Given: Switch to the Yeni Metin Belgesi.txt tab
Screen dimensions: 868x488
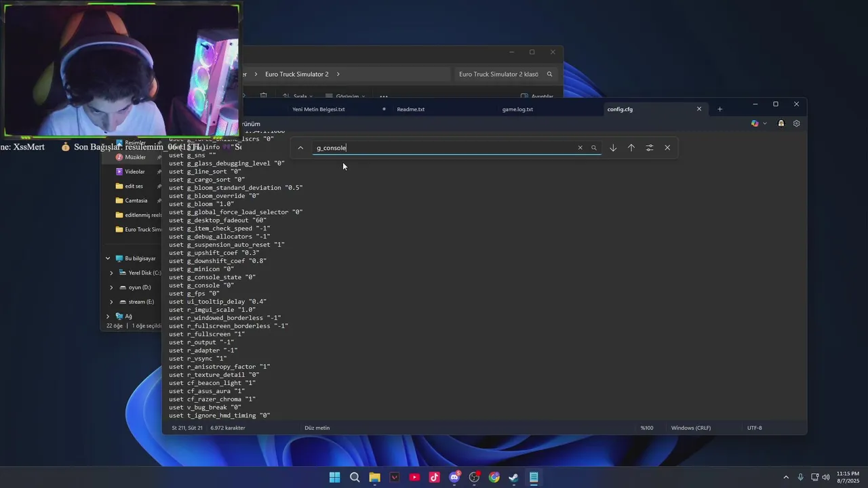Looking at the screenshot, I should 319,109.
